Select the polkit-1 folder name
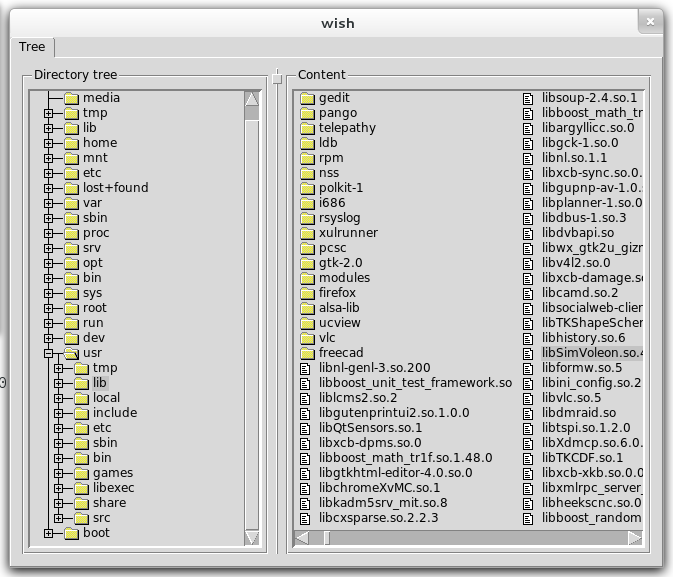Image resolution: width=673 pixels, height=577 pixels. pyautogui.click(x=341, y=188)
